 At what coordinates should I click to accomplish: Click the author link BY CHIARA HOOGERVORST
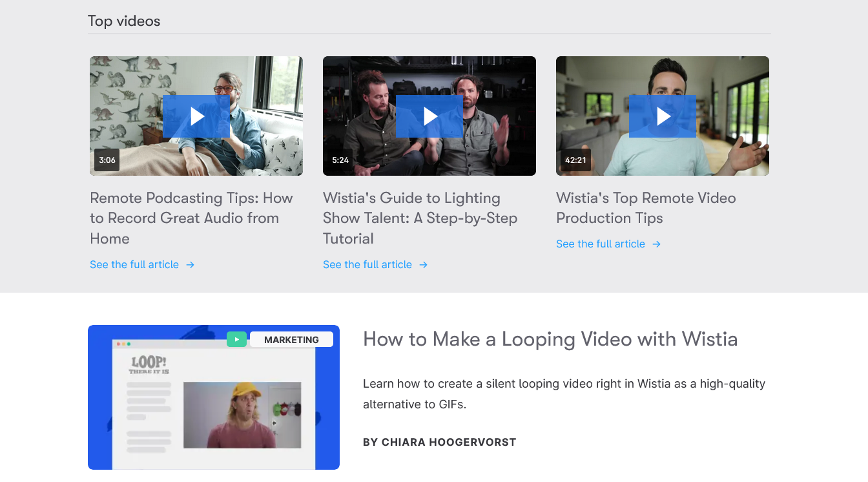(x=440, y=442)
